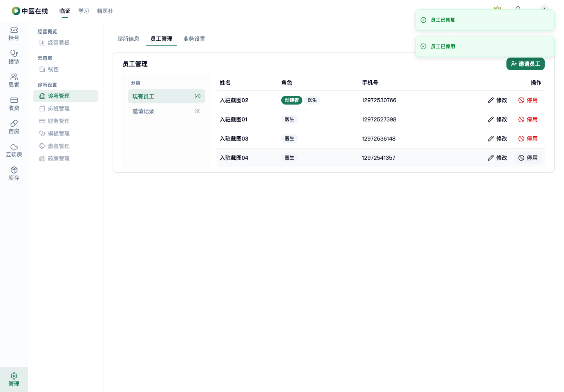The height and width of the screenshot is (392, 564).
Task: Open the 接诊 stethoscope sidebar icon
Action: point(14,53)
